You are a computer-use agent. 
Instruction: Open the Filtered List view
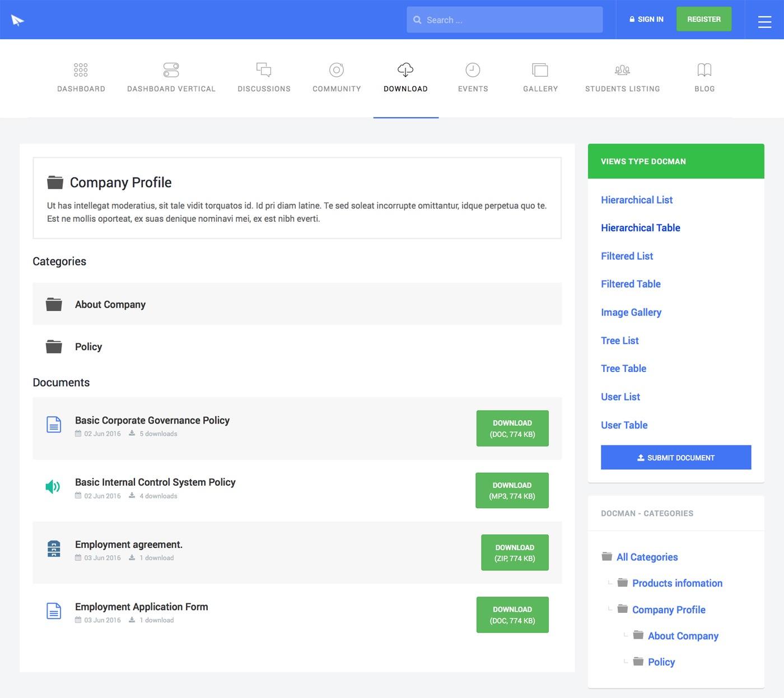coord(627,256)
